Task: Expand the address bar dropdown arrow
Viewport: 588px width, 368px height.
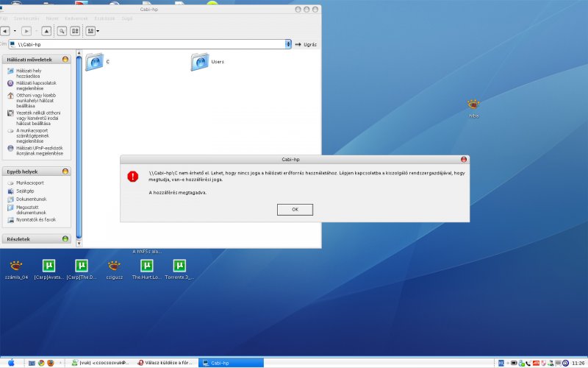Action: click(288, 44)
